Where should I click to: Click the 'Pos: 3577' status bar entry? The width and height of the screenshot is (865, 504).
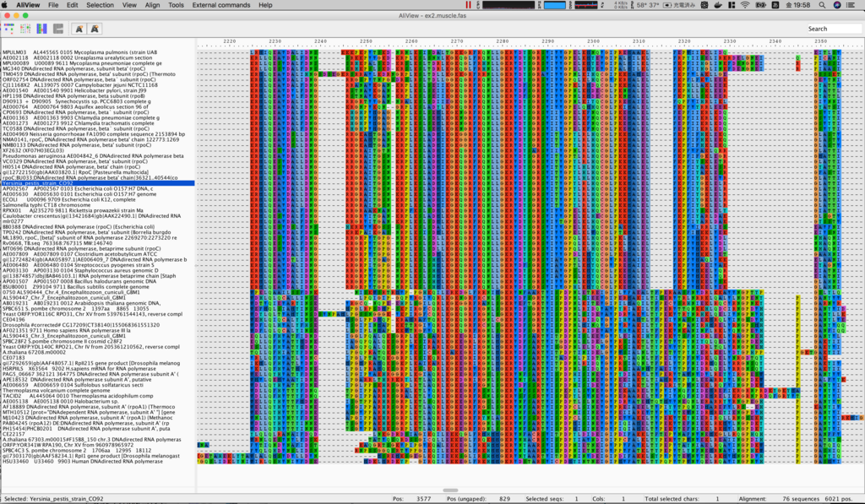coord(412,498)
